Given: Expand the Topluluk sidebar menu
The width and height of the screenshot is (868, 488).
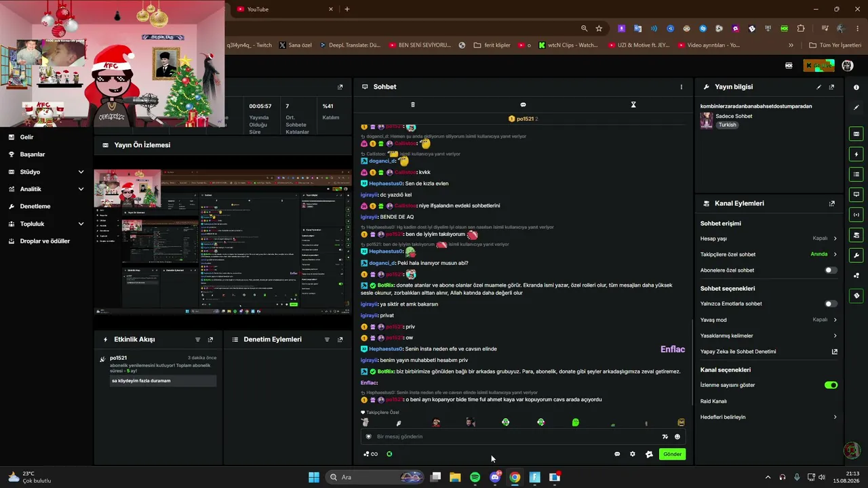Looking at the screenshot, I should pyautogui.click(x=46, y=224).
